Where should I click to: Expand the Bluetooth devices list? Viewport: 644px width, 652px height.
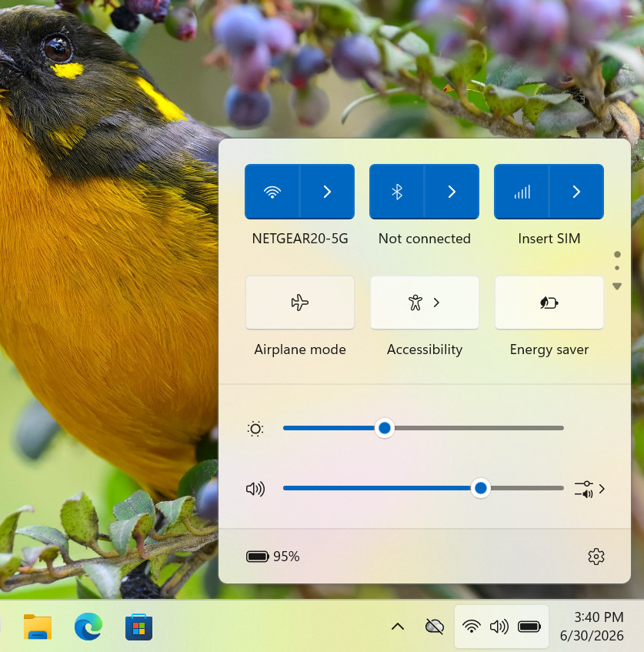[x=452, y=192]
